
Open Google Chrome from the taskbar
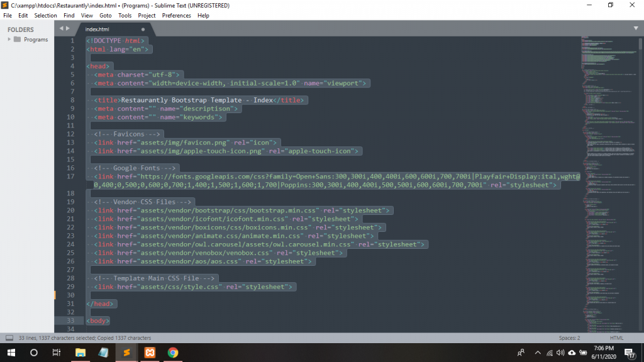[173, 353]
